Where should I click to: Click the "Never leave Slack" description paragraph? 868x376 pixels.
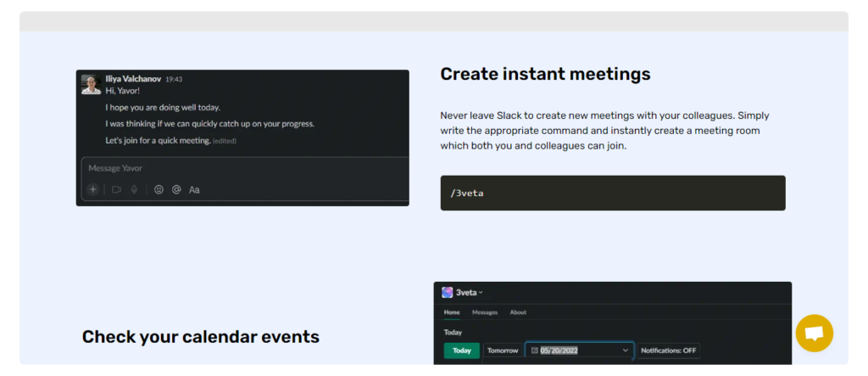[x=604, y=131]
